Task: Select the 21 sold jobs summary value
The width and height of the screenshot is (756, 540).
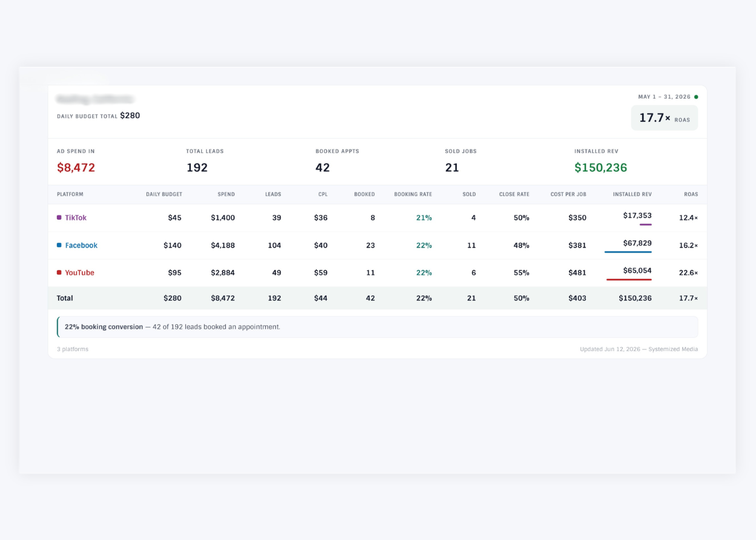Action: 452,168
